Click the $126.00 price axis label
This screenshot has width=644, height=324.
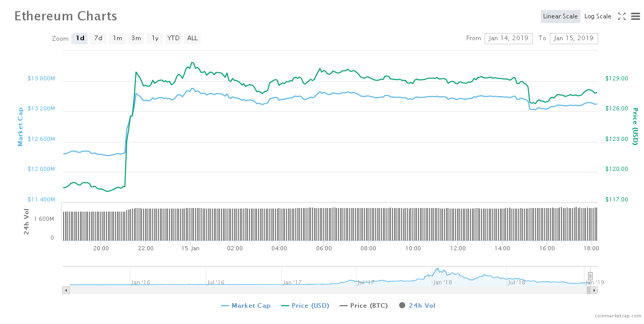pyautogui.click(x=617, y=108)
